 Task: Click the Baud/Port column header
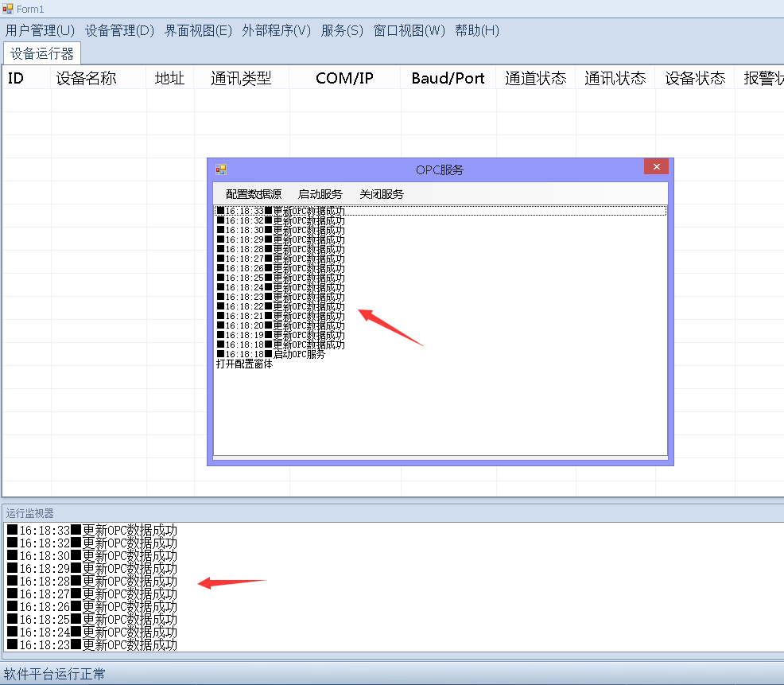(x=448, y=78)
